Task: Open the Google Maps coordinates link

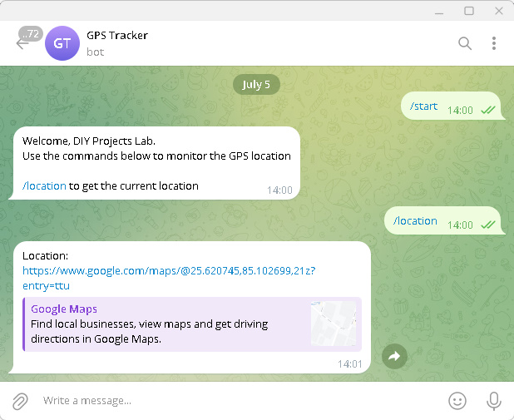Action: (x=169, y=278)
